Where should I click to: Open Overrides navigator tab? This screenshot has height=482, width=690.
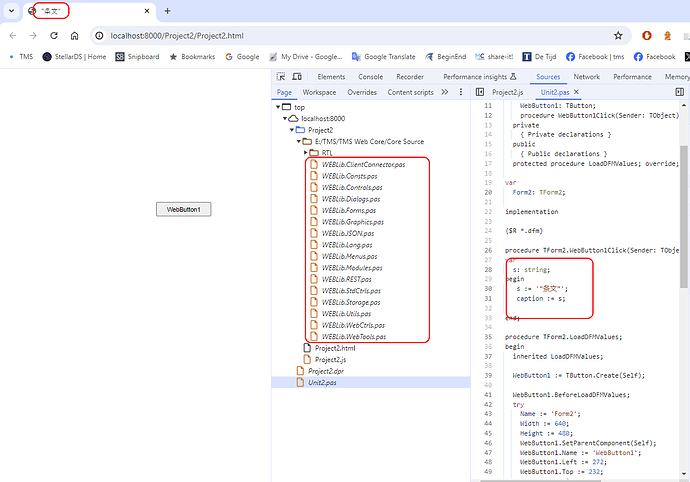[x=362, y=92]
